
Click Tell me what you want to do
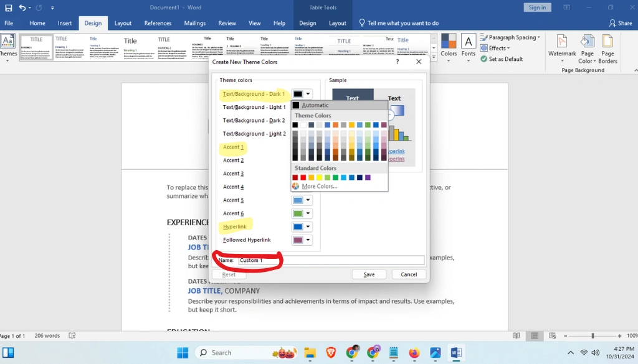399,23
